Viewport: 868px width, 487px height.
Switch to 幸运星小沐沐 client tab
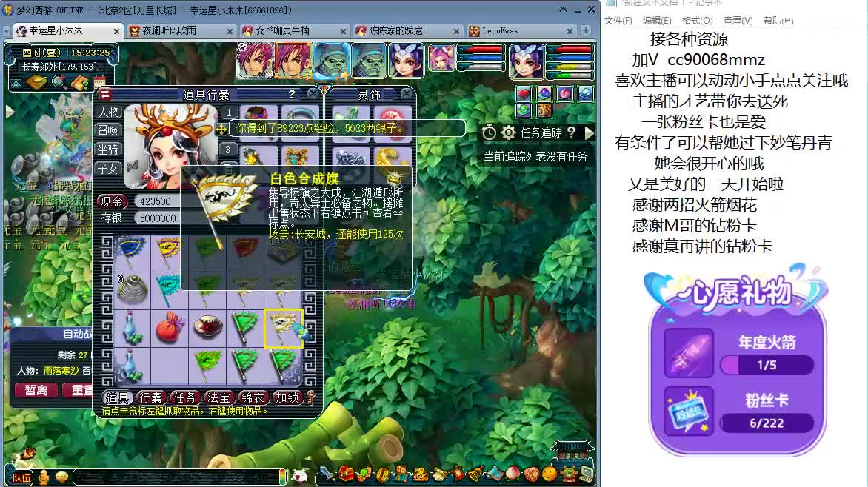(x=68, y=31)
